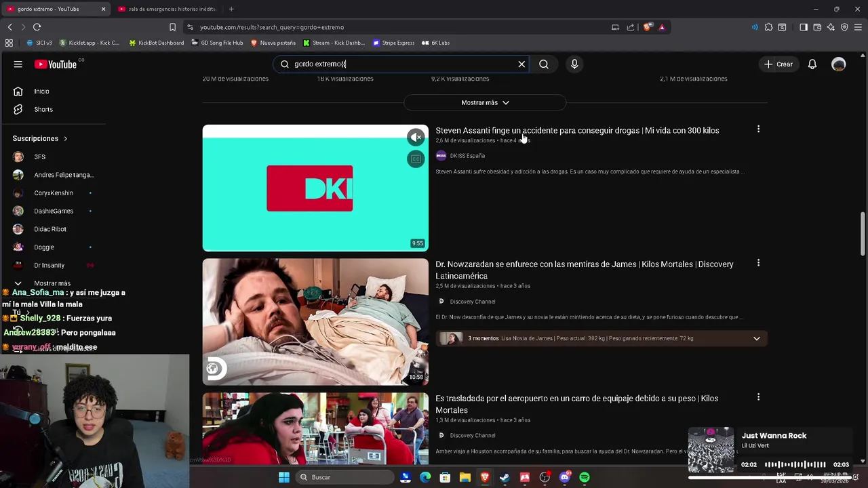This screenshot has width=868, height=488.
Task: Open the YouTube guide hamburger menu
Action: [18, 64]
